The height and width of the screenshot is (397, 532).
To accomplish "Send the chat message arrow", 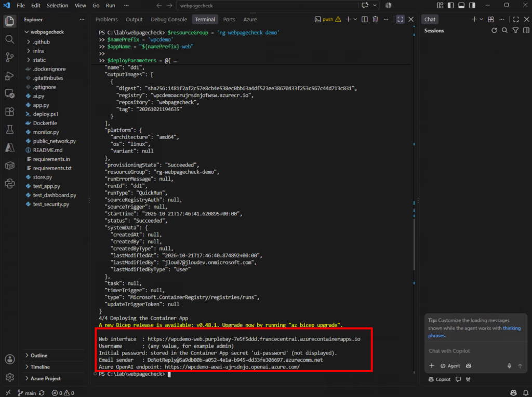I will coord(520,366).
